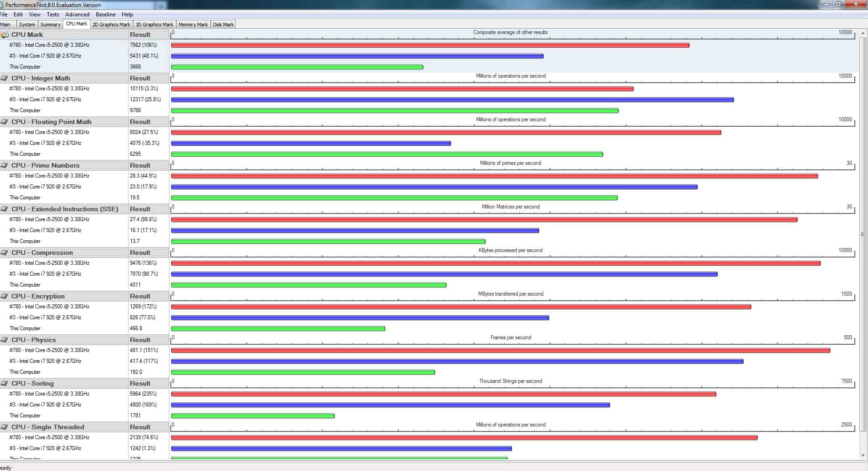Select the CPU Mark tab

coord(76,24)
